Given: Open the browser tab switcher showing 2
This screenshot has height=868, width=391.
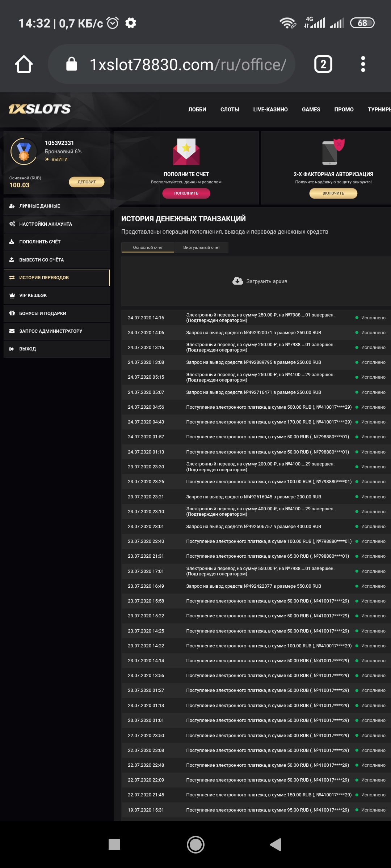Looking at the screenshot, I should (x=323, y=64).
